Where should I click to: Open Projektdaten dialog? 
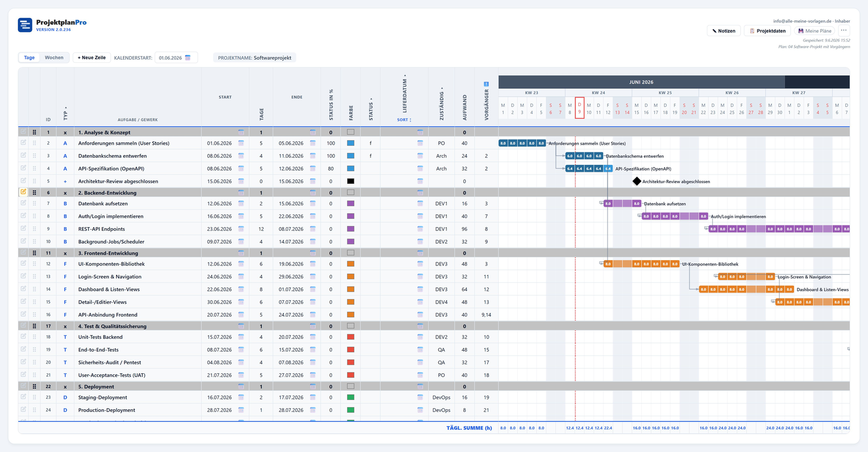(x=767, y=31)
